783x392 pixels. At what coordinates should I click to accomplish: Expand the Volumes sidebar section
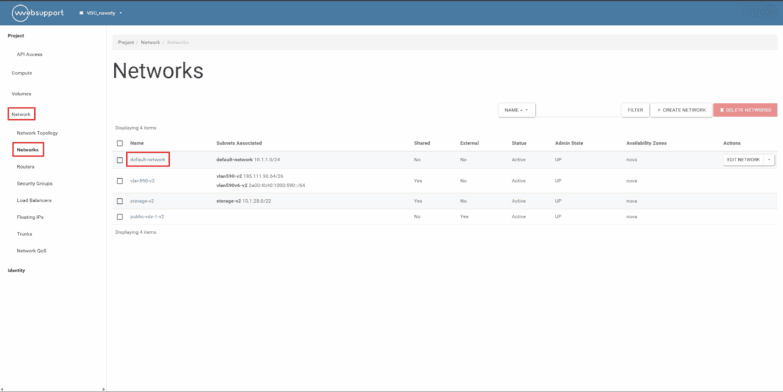pyautogui.click(x=21, y=94)
